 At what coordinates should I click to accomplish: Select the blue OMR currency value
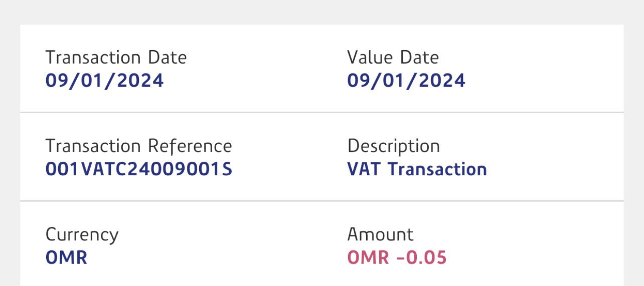66,257
